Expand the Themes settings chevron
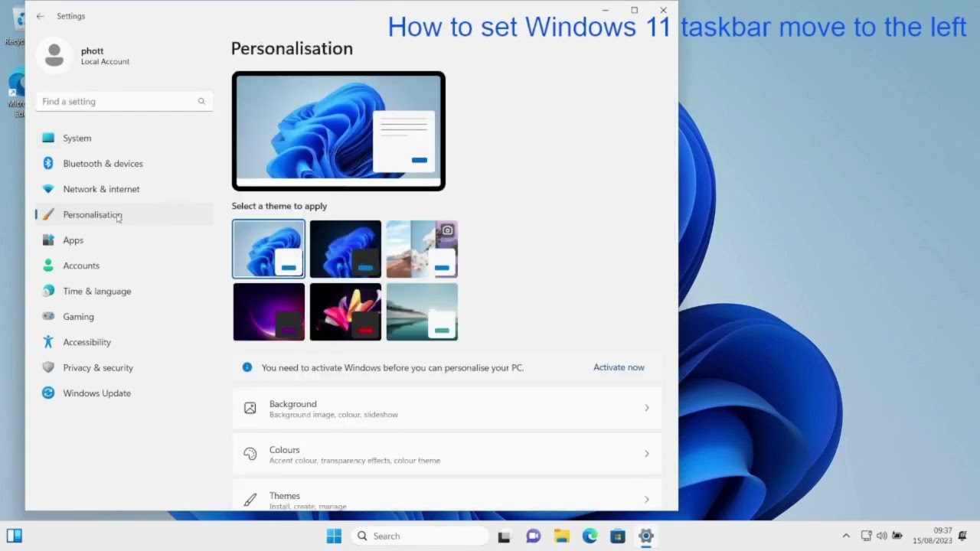The image size is (980, 551). 647,500
